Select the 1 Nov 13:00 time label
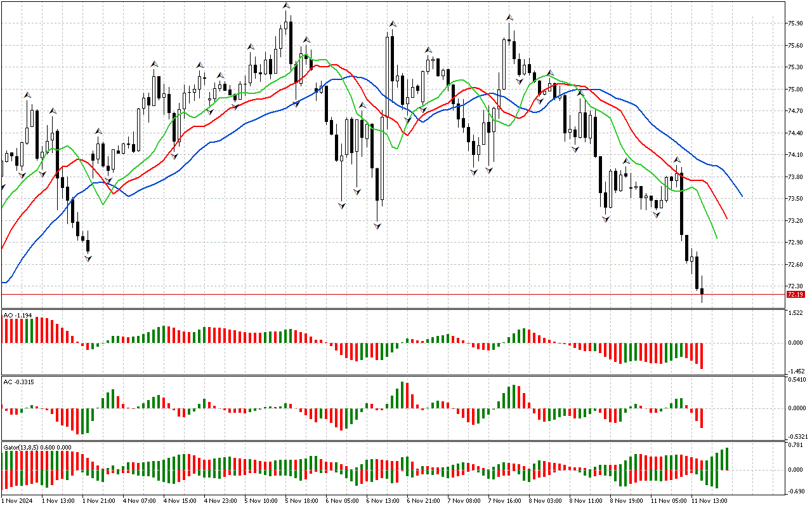 [58, 501]
